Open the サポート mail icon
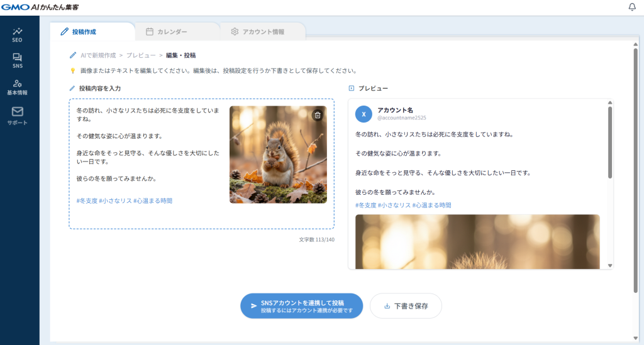The image size is (644, 345). (17, 115)
